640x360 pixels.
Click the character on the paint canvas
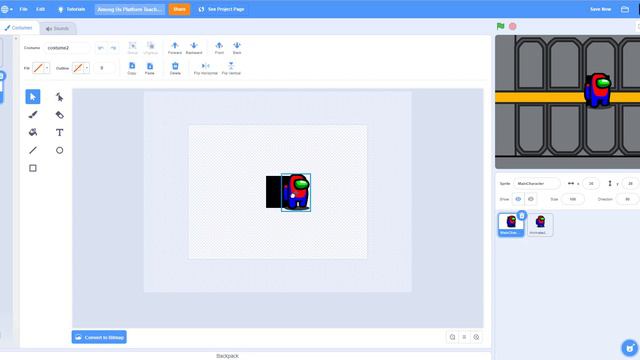pyautogui.click(x=297, y=192)
